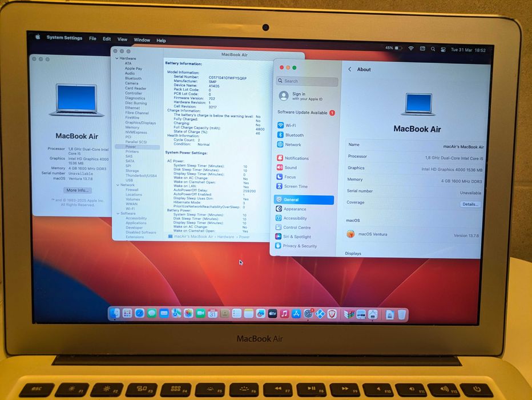
Task: Open Messages from the Dock
Action: (x=152, y=313)
